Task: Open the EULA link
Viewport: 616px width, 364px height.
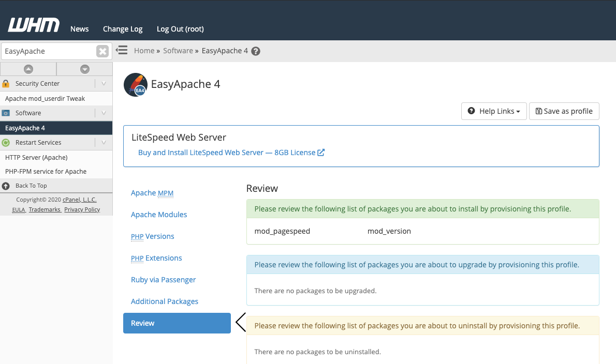Action: point(19,209)
